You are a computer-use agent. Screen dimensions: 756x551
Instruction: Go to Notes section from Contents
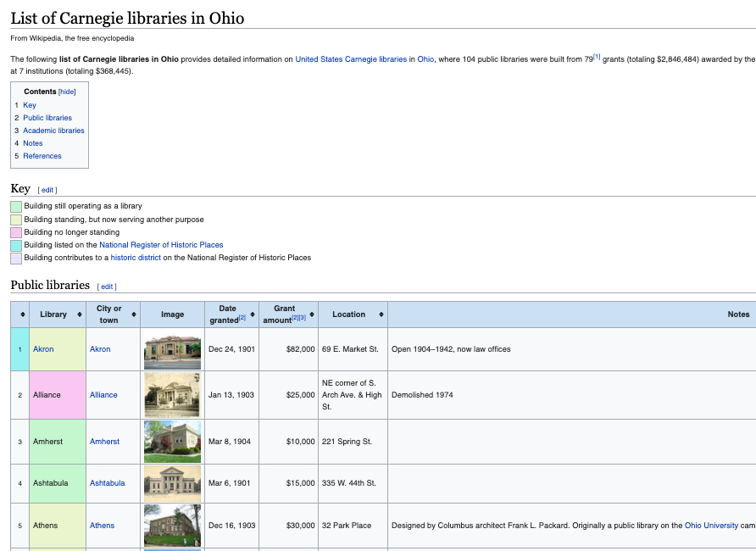pyautogui.click(x=33, y=143)
